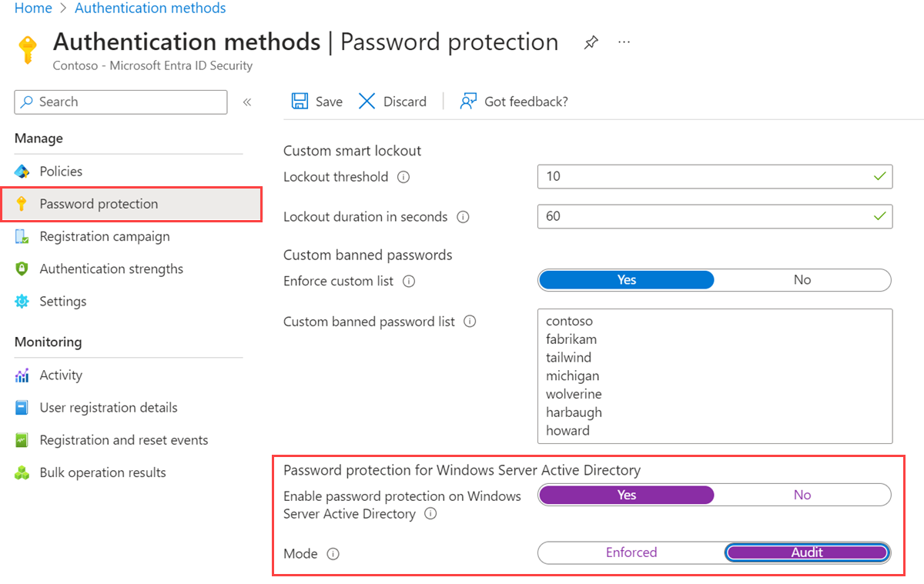Viewport: 924px width, 584px height.
Task: Open the more options ellipsis menu
Action: (624, 42)
